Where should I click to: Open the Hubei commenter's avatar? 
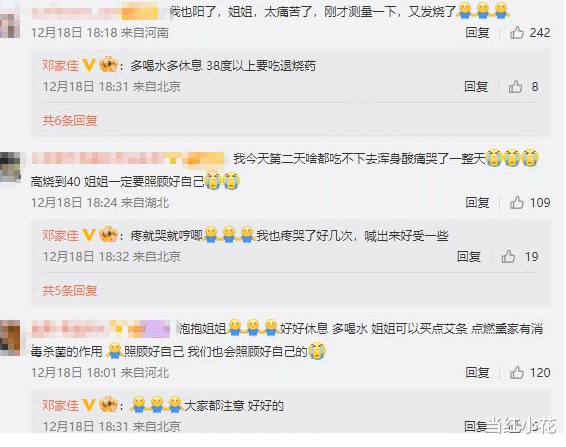tap(10, 169)
